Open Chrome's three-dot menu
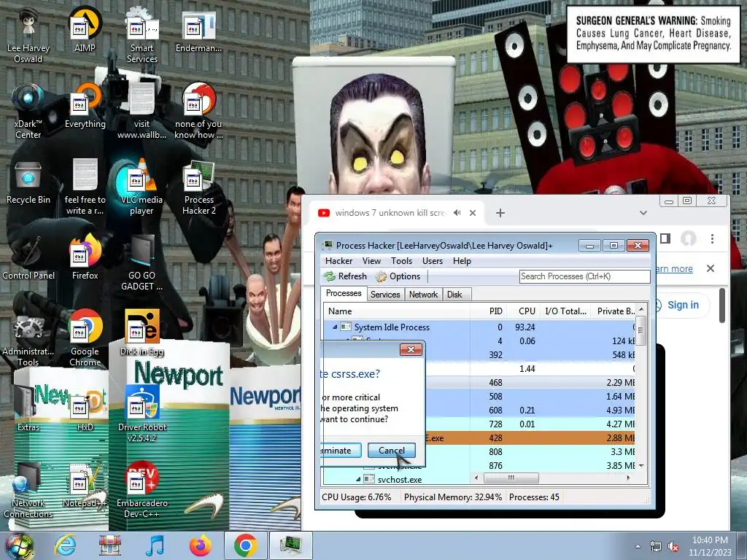This screenshot has width=747, height=560. [712, 238]
